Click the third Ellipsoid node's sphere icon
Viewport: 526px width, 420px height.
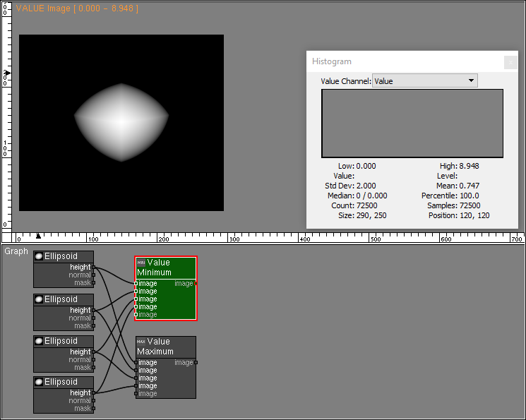(39, 341)
